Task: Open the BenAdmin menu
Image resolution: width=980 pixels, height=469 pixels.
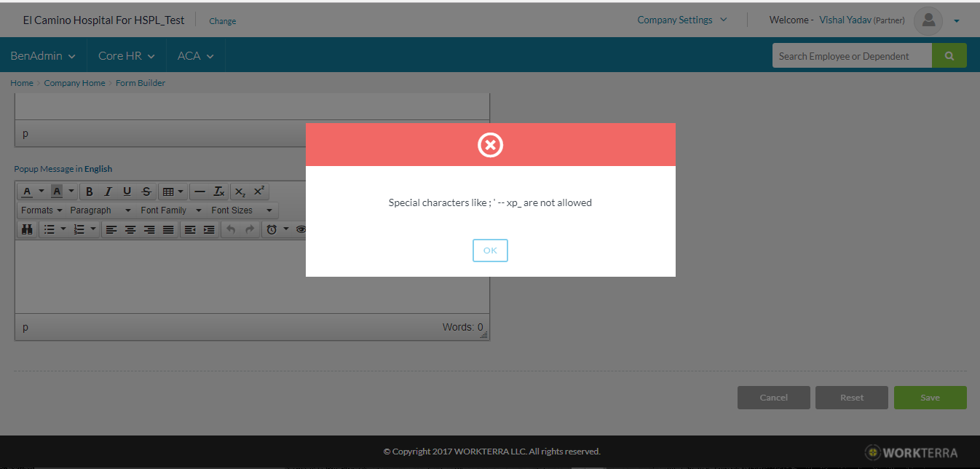Action: coord(43,55)
